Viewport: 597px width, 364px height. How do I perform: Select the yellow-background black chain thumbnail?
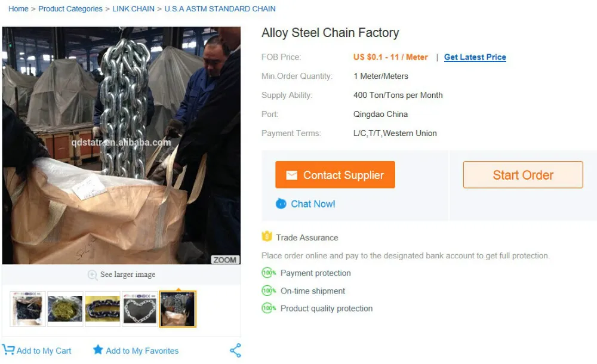(103, 309)
